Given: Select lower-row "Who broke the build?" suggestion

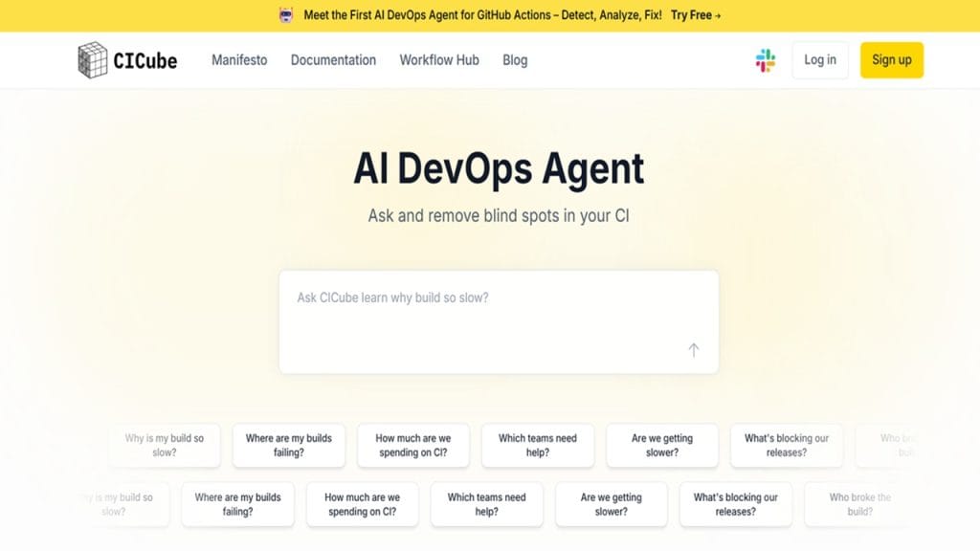Looking at the screenshot, I should point(859,504).
